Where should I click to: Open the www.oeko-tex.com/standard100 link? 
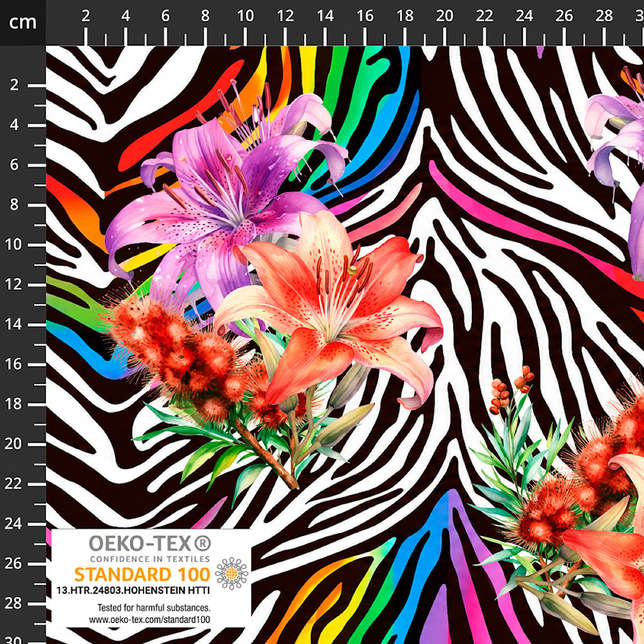tap(149, 620)
